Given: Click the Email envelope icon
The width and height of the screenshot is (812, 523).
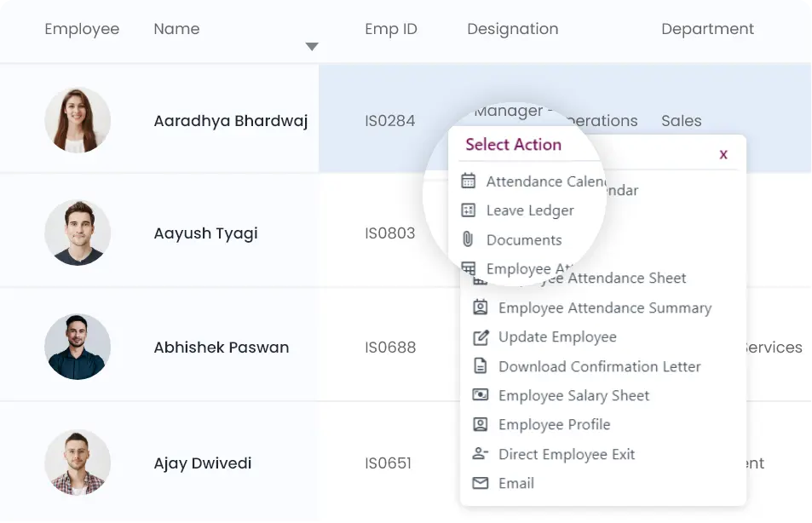Looking at the screenshot, I should 481,483.
